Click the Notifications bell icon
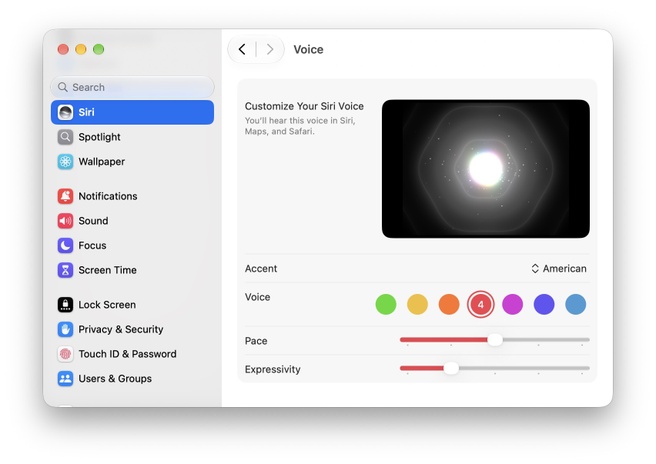Screen dimensions: 656x464 point(65,196)
